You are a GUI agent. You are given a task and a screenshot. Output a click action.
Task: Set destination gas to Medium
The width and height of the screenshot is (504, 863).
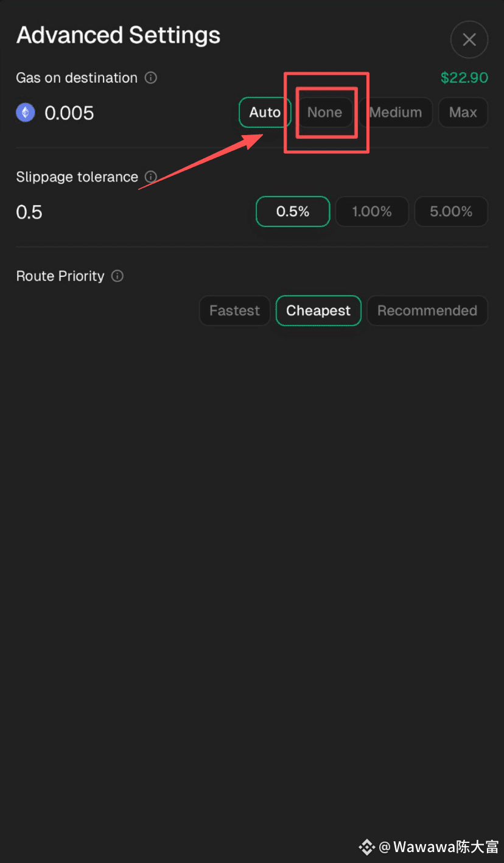(396, 113)
